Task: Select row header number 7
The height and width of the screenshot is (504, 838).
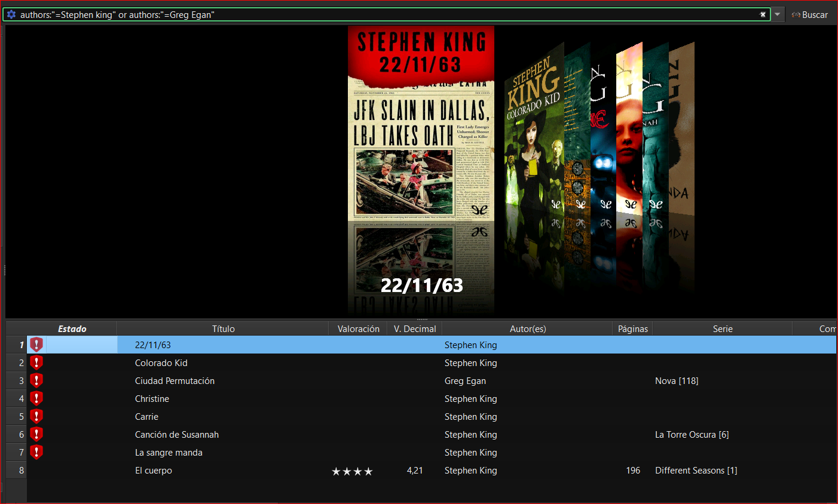Action: (17, 452)
